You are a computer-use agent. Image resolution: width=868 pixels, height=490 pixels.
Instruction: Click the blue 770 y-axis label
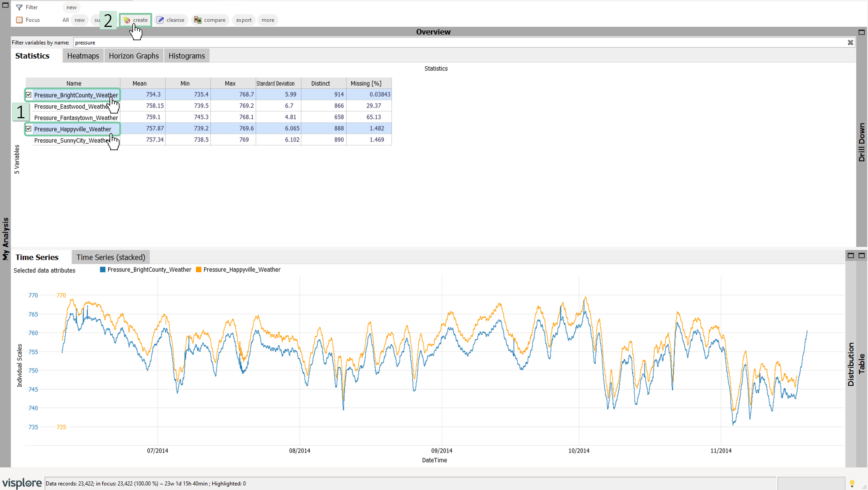pos(33,295)
